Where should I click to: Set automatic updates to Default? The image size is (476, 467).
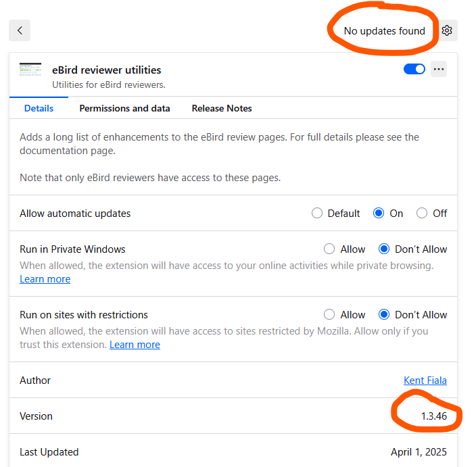coord(317,214)
